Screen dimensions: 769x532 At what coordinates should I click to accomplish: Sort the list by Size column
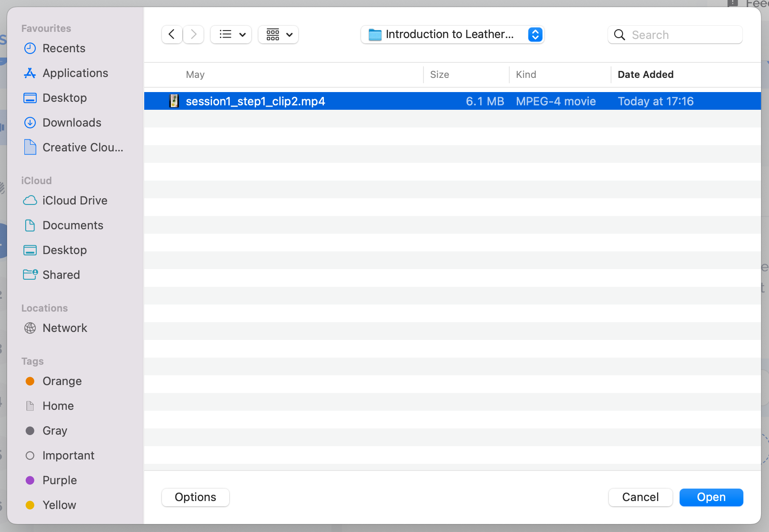[439, 74]
